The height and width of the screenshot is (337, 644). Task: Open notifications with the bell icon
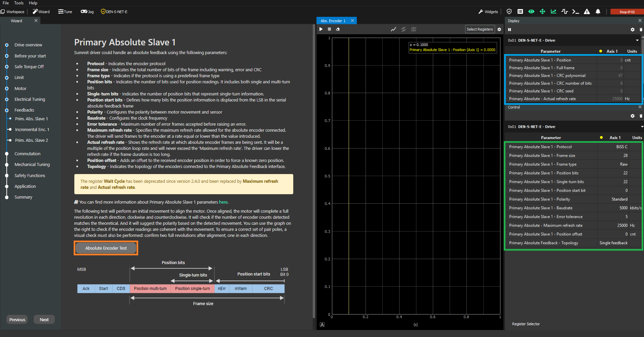[598, 11]
